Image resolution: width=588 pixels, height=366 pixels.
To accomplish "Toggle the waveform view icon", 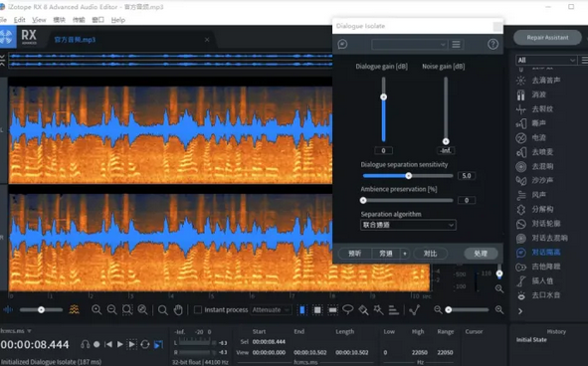I will click(8, 309).
